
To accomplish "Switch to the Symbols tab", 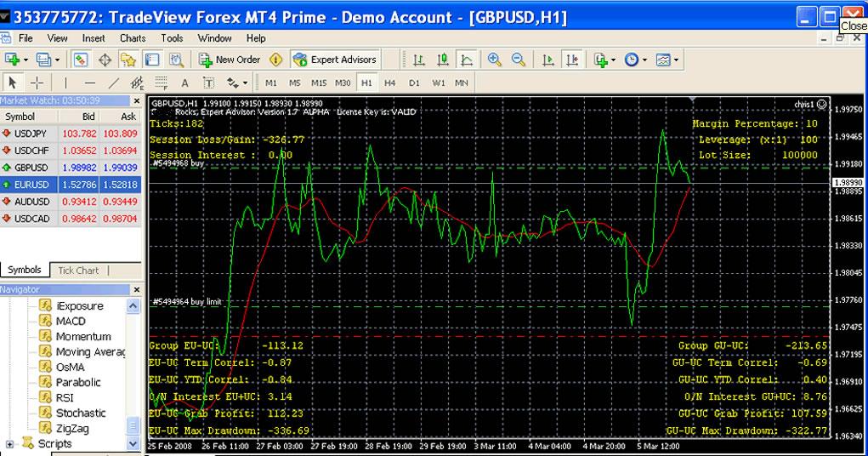I will pos(25,270).
